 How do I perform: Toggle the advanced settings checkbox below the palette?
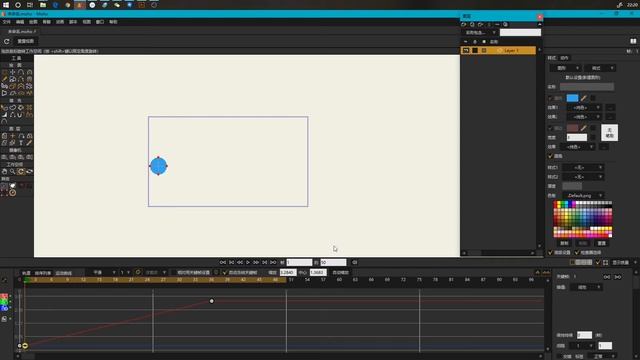point(550,253)
